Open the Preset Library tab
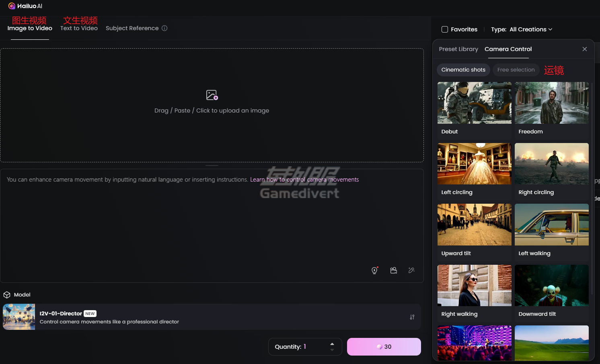 coord(458,49)
